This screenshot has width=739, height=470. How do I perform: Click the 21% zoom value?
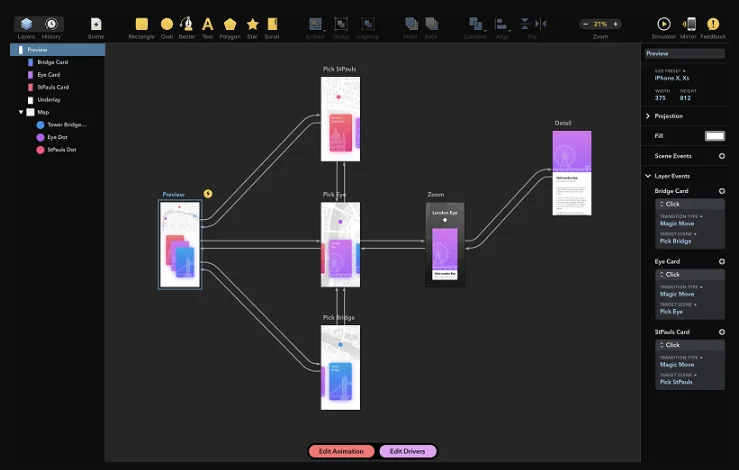600,24
